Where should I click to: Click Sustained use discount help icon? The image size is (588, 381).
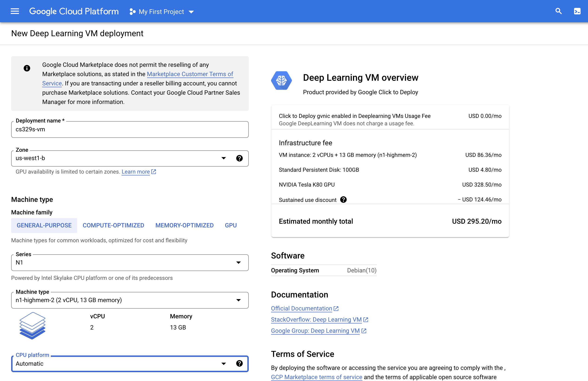(x=343, y=200)
